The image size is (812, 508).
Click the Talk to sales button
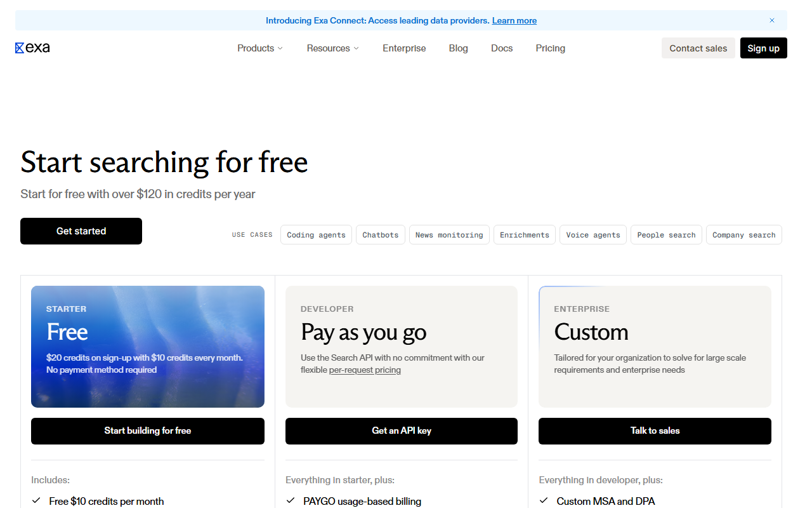tap(655, 431)
